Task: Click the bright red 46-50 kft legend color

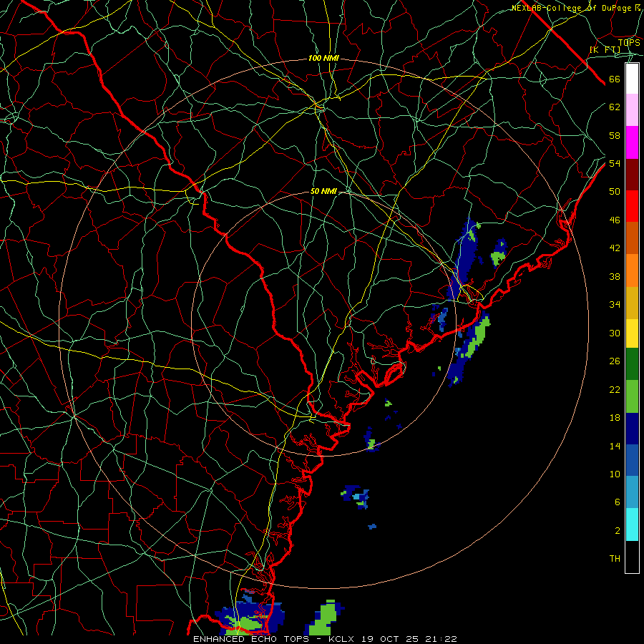Action: [632, 206]
